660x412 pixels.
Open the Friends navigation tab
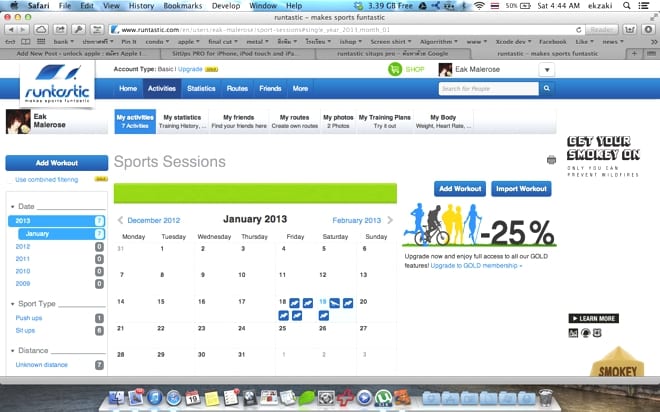270,88
